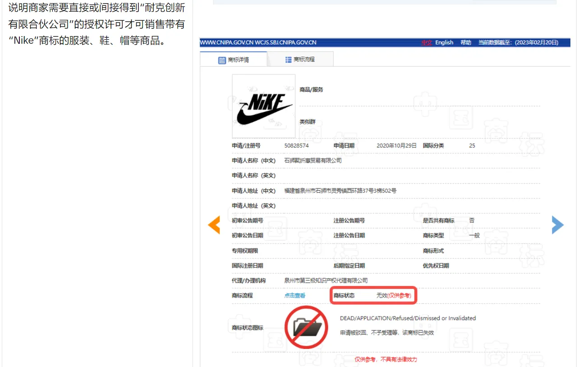Click the 代理/办理机构 field label
This screenshot has width=588, height=367.
[x=248, y=280]
